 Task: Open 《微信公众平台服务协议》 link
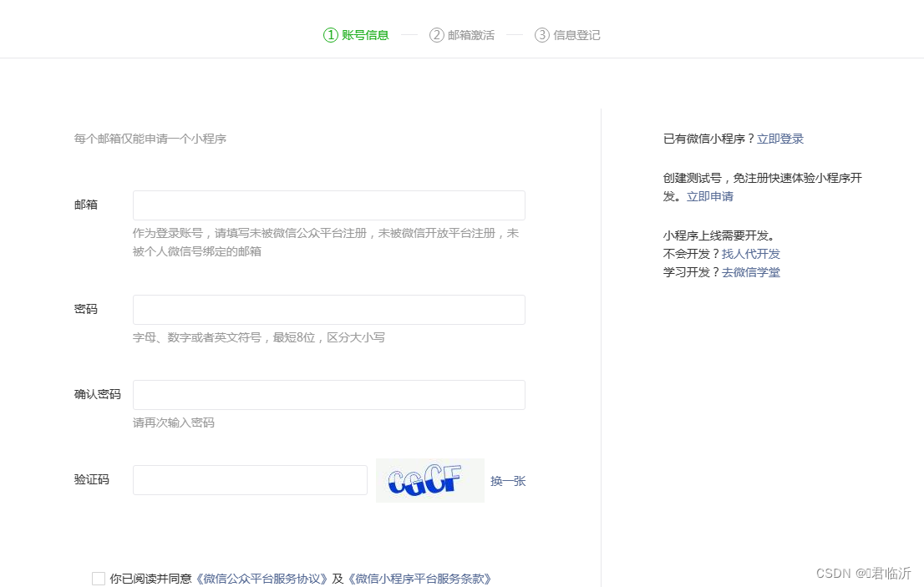pos(261,579)
